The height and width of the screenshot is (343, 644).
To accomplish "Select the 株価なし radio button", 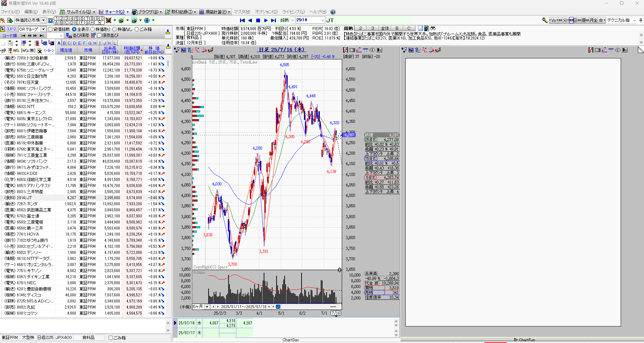I will (x=114, y=29).
